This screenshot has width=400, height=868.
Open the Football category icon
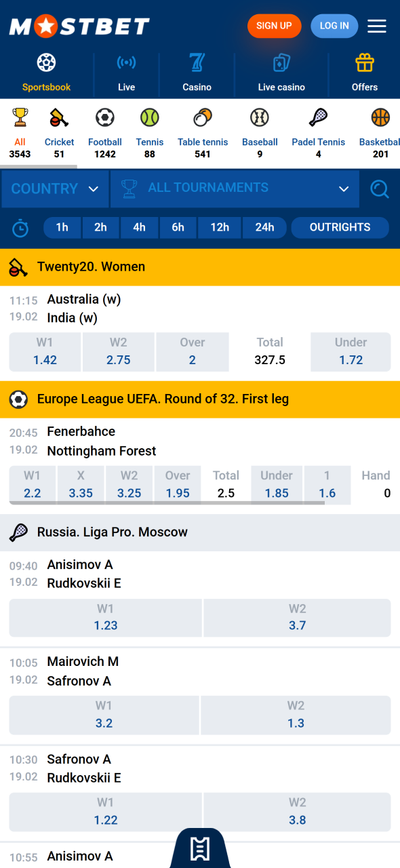coord(104,119)
